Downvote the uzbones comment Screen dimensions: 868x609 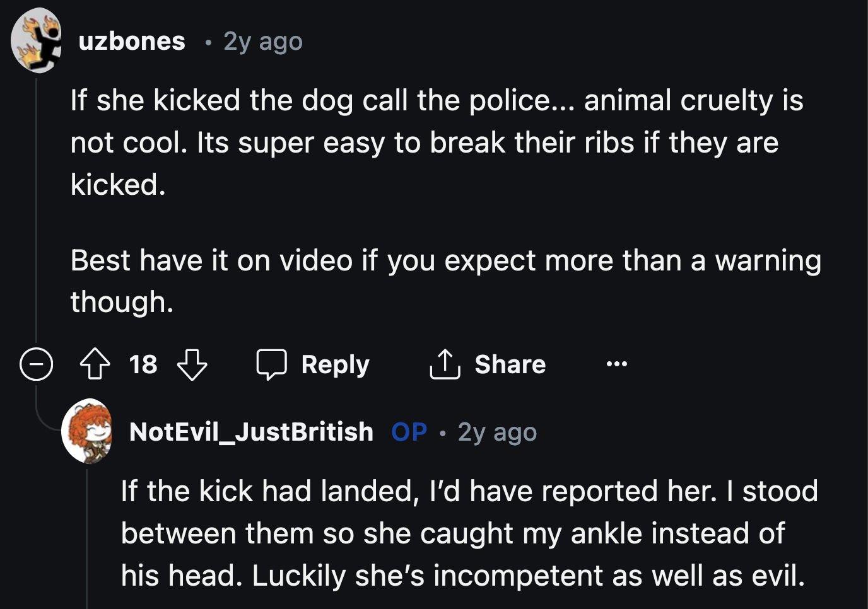[192, 364]
